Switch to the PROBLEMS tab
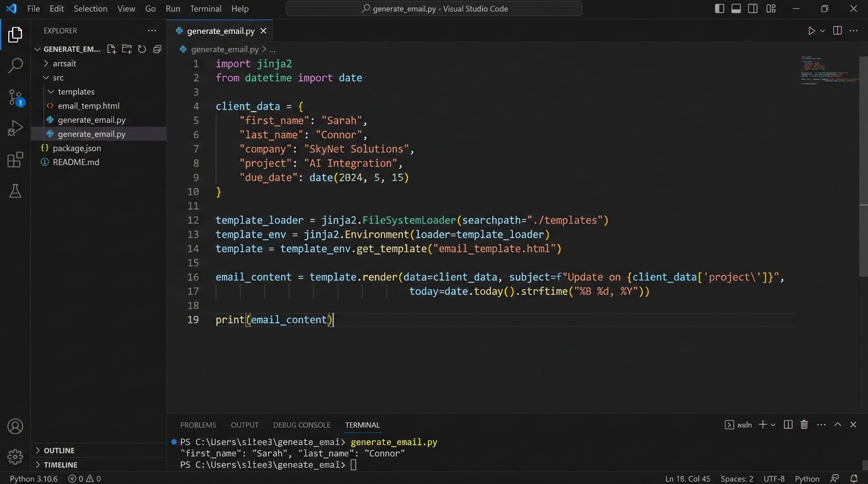This screenshot has height=484, width=868. point(198,425)
